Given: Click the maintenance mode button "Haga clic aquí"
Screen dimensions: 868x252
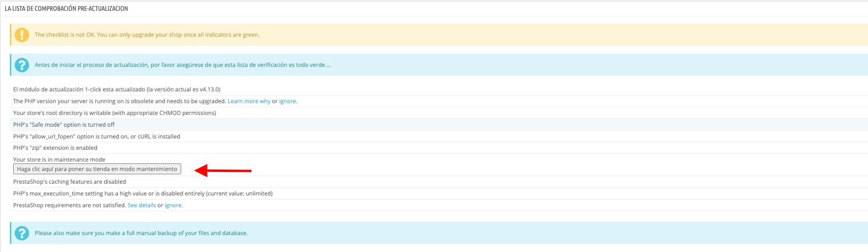Looking at the screenshot, I should (97, 169).
